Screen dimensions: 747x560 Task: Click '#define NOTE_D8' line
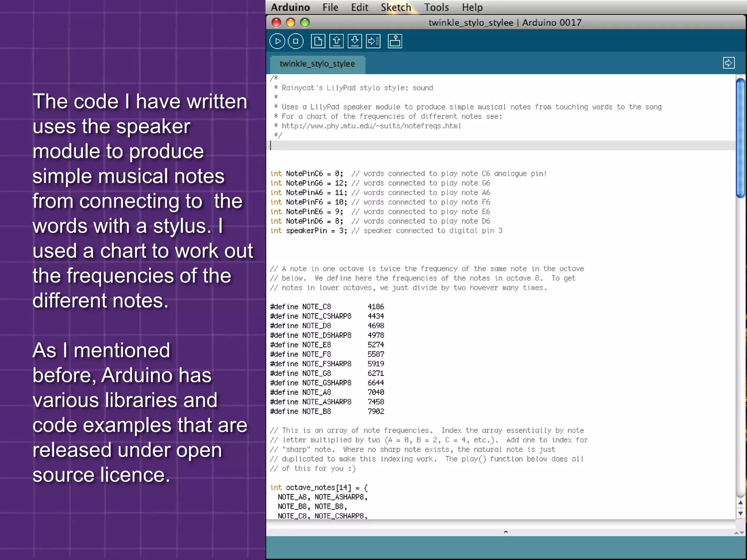327,326
